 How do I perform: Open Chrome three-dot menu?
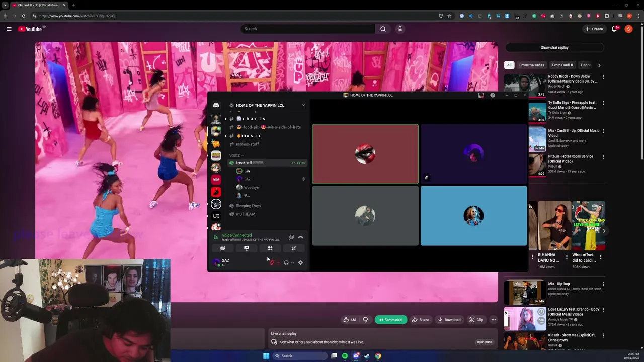point(638,16)
